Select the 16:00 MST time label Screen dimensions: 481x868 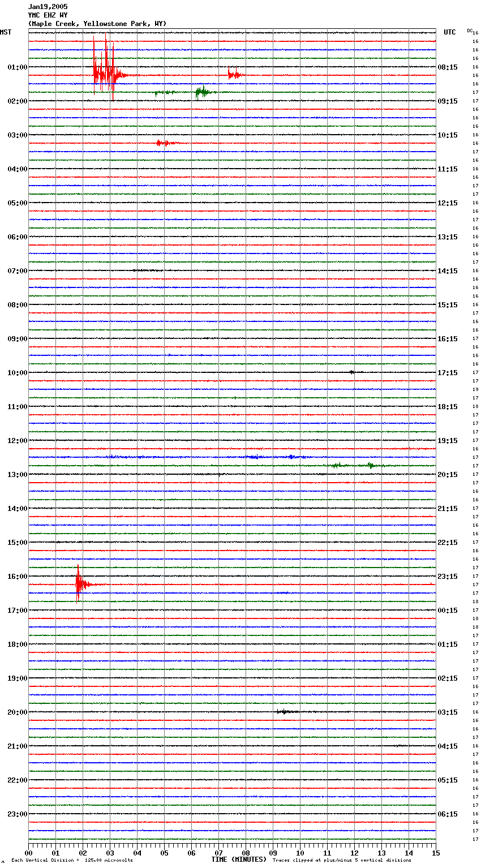pos(18,577)
